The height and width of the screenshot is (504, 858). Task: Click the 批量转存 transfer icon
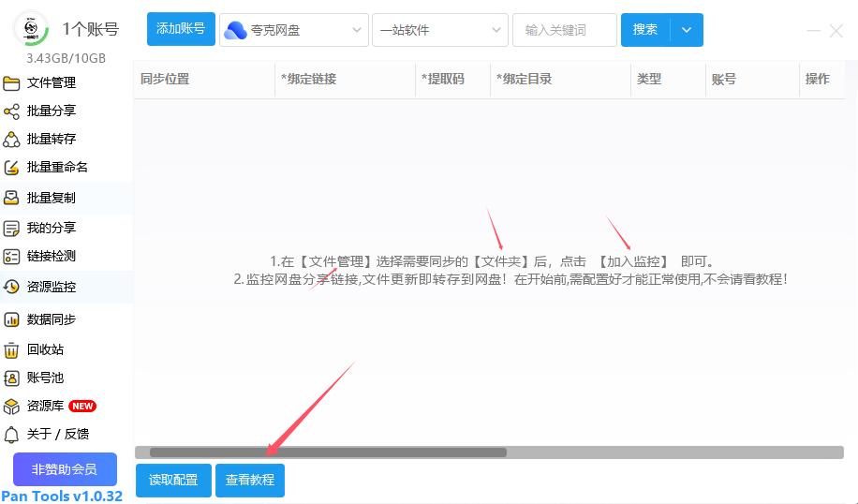[x=11, y=140]
